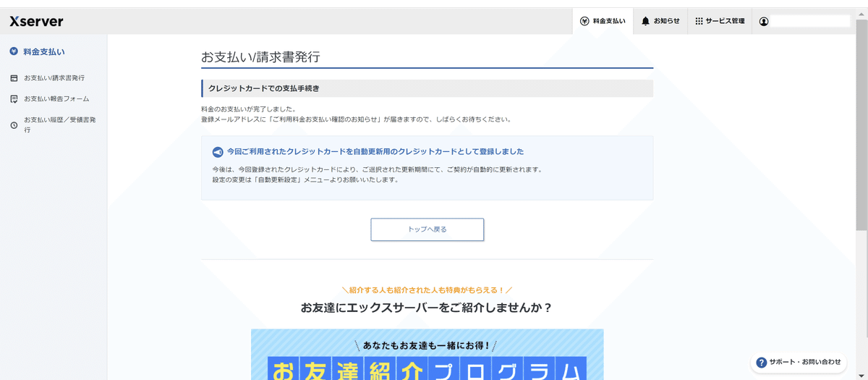The image size is (868, 380).
Task: Select heading お友達にエックスサーバーをご紹介しませんか？
Action: click(x=427, y=308)
